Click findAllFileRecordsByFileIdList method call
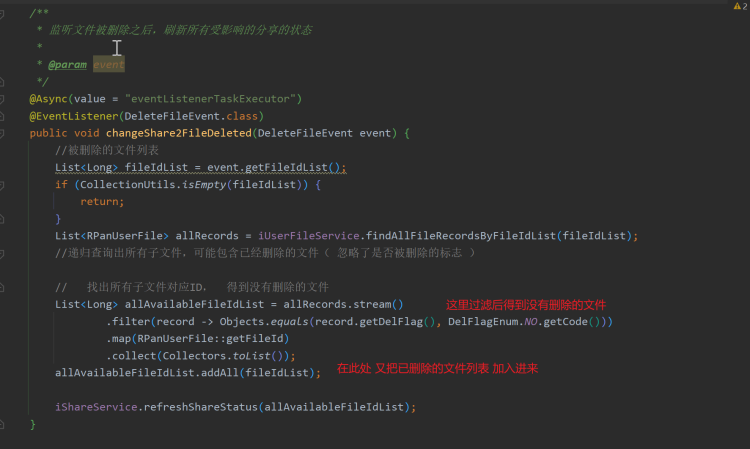The height and width of the screenshot is (449, 750). [x=461, y=236]
